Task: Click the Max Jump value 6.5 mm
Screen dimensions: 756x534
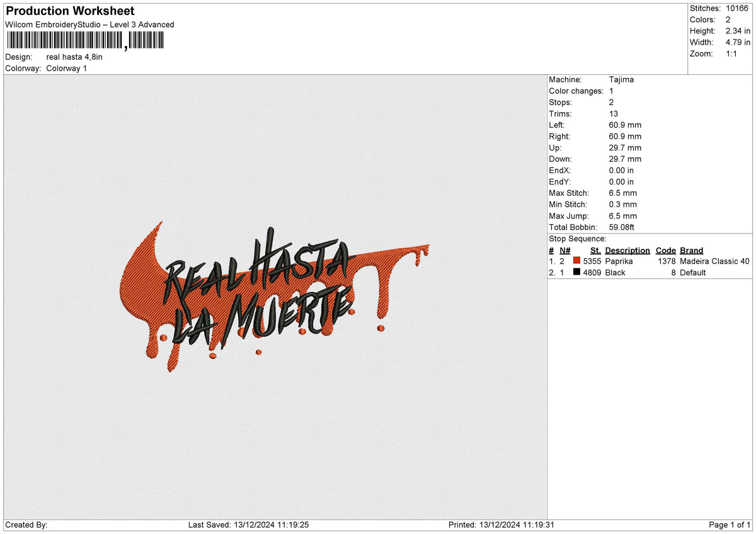Action: [623, 215]
